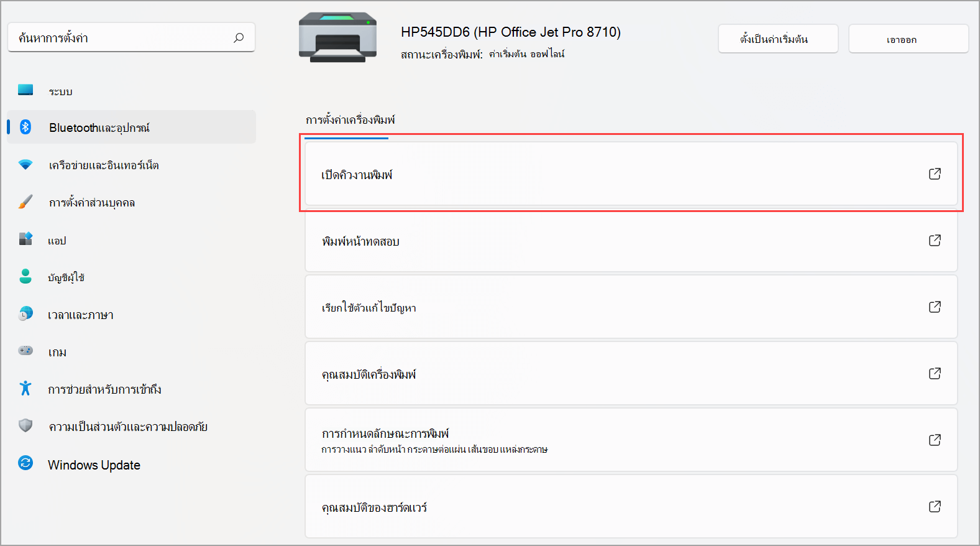Image resolution: width=980 pixels, height=546 pixels.
Task: Click external-link icon for การกำหนดลักษณะการพิมพ์
Action: [x=935, y=440]
